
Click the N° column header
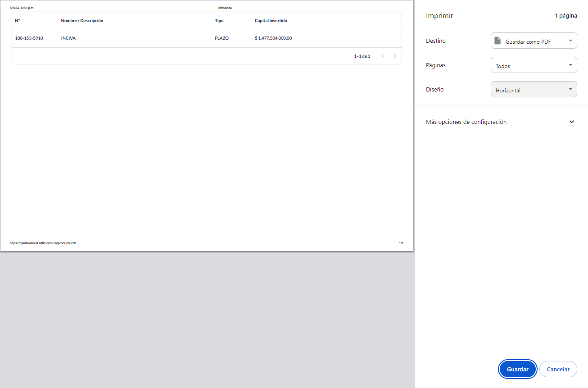coord(18,21)
